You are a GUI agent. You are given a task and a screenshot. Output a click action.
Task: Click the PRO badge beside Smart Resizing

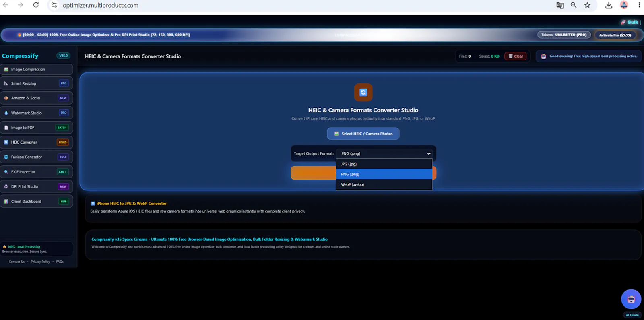point(64,83)
